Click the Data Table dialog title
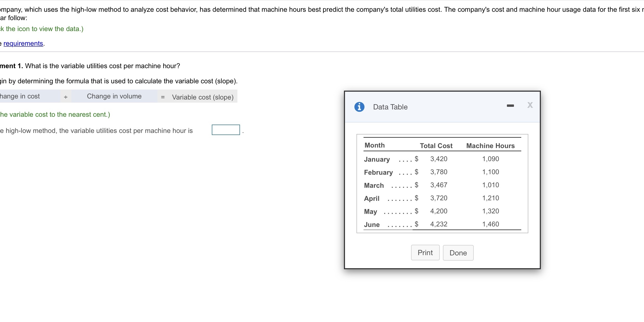 (x=390, y=107)
